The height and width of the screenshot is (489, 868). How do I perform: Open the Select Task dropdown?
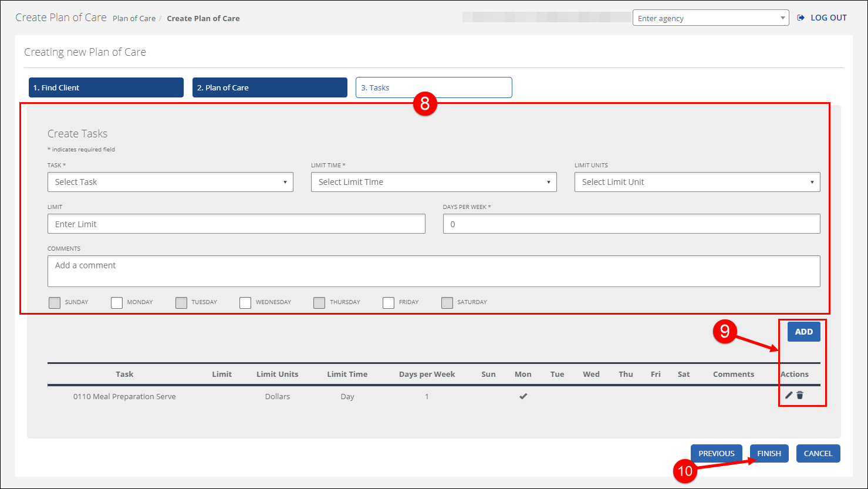pos(170,182)
